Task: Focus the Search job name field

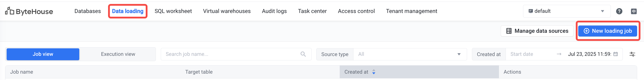Action: tap(236, 54)
